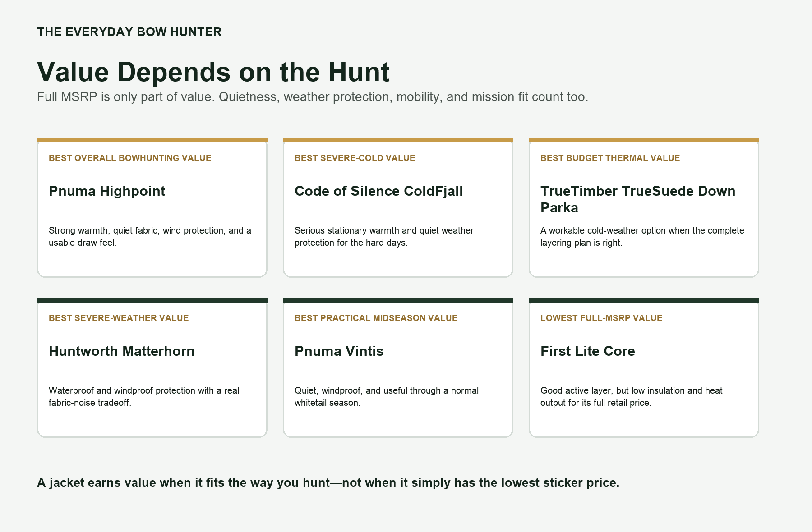Click the 'Huntworth Matterhorn' card title

[122, 351]
